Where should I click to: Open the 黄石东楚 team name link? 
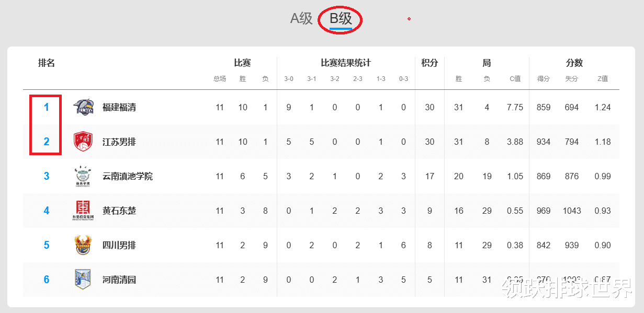pyautogui.click(x=119, y=211)
